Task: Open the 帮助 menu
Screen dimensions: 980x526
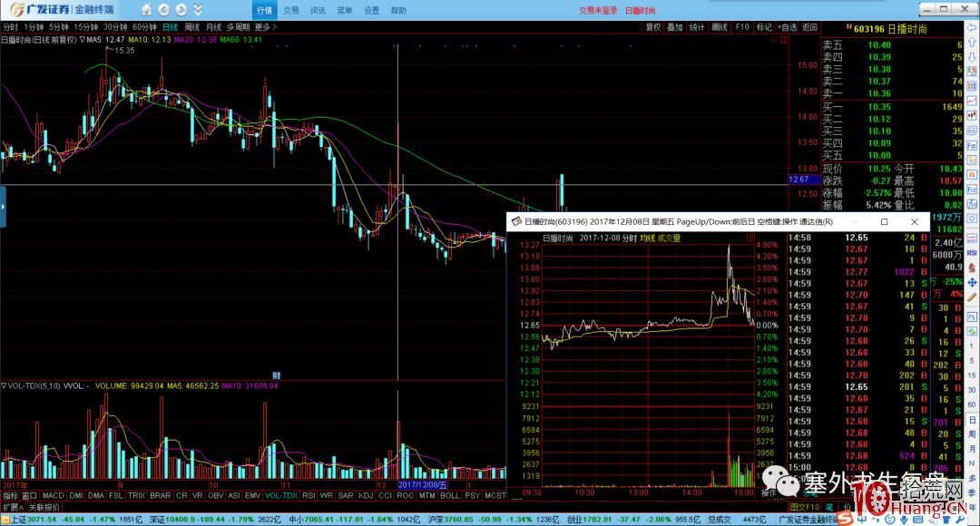Action: [x=398, y=11]
